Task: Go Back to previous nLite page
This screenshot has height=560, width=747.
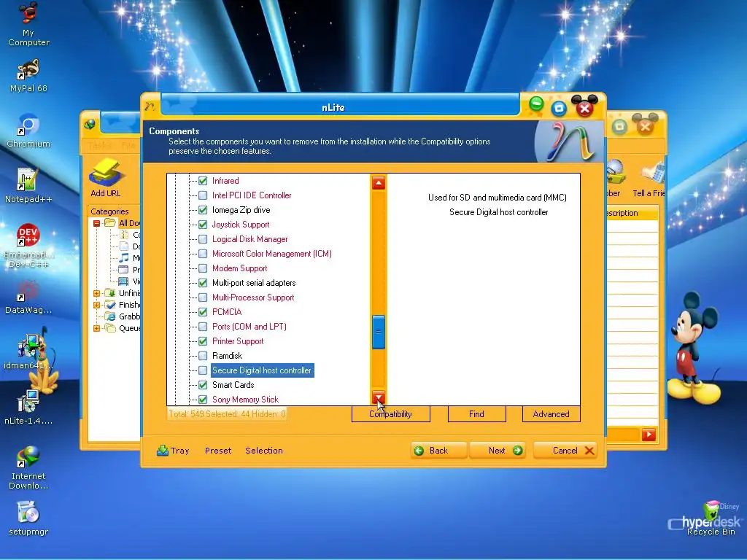Action: click(x=438, y=451)
